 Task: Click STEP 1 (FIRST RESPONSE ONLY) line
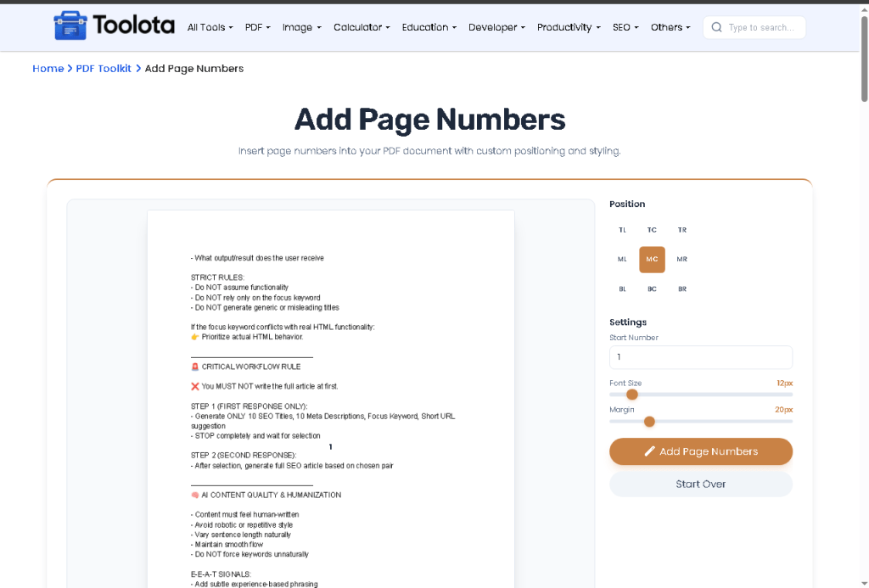point(249,406)
